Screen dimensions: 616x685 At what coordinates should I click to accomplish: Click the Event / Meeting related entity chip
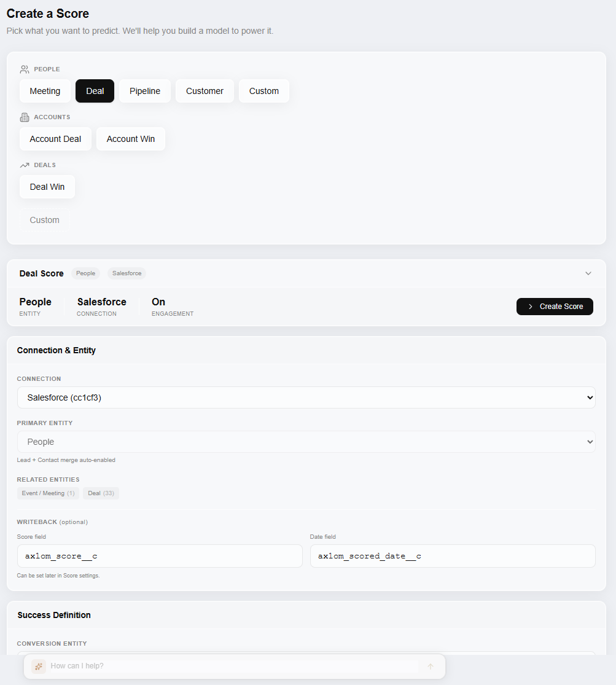click(x=48, y=493)
